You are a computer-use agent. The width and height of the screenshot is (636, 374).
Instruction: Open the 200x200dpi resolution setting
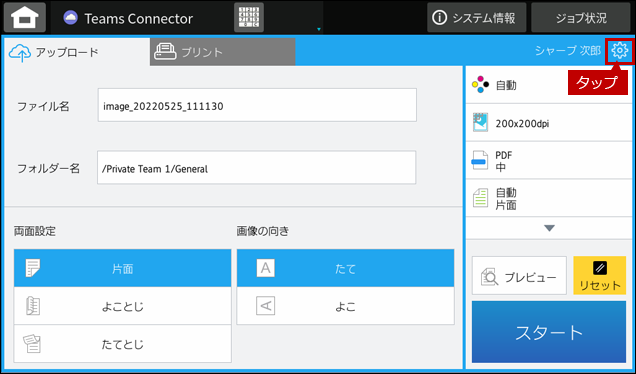[x=549, y=123]
